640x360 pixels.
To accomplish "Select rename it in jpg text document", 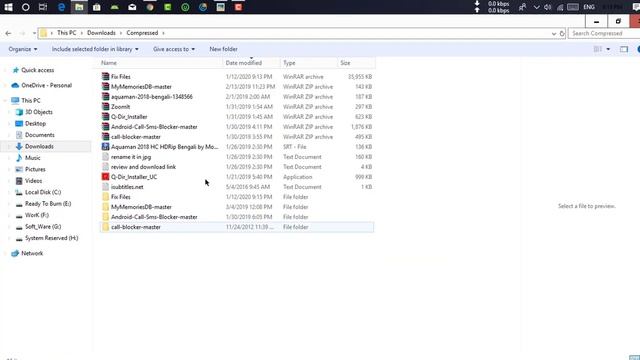I will point(237,157).
